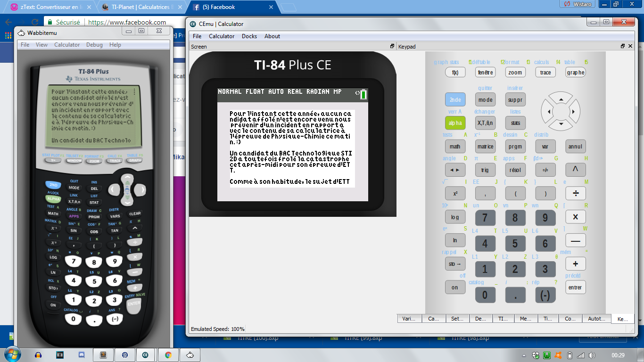Click the fenêtre key on CEmu keypad
Image resolution: width=644 pixels, height=362 pixels.
[x=485, y=73]
